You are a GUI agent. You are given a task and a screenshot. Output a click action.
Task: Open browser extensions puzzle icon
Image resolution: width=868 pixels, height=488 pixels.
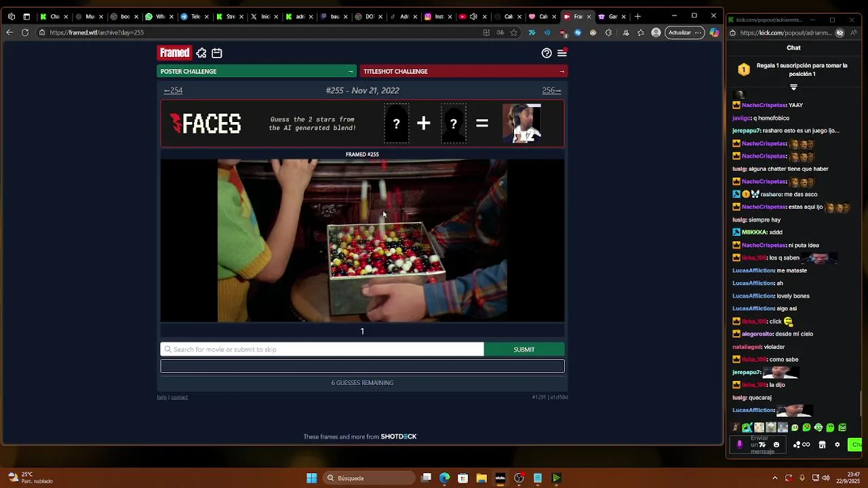[x=609, y=33]
